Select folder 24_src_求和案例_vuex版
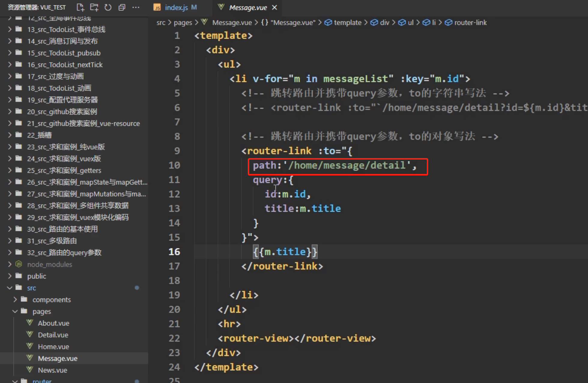This screenshot has width=588, height=383. pyautogui.click(x=64, y=159)
